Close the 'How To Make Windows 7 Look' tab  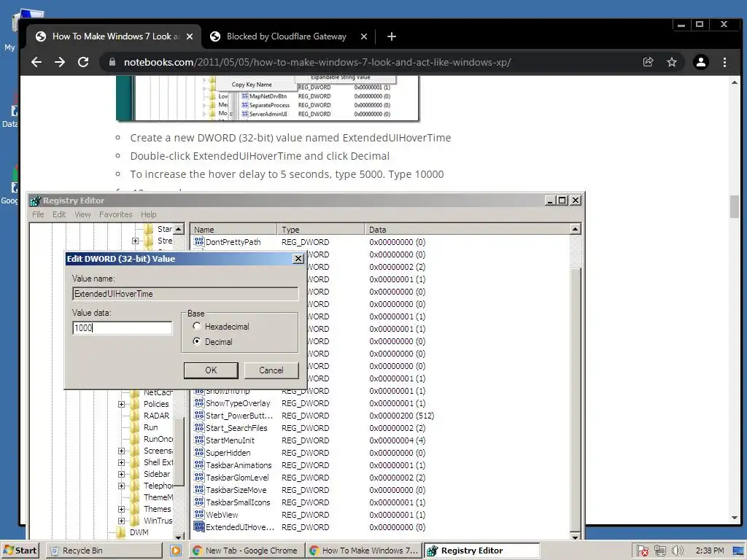(190, 36)
